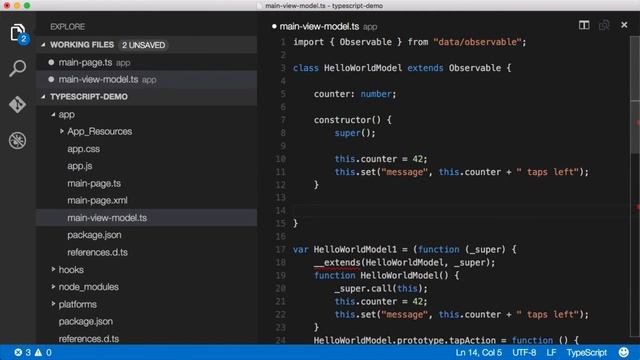Expand the node_modules folder
Image resolution: width=640 pixels, height=360 pixels.
pyautogui.click(x=53, y=287)
